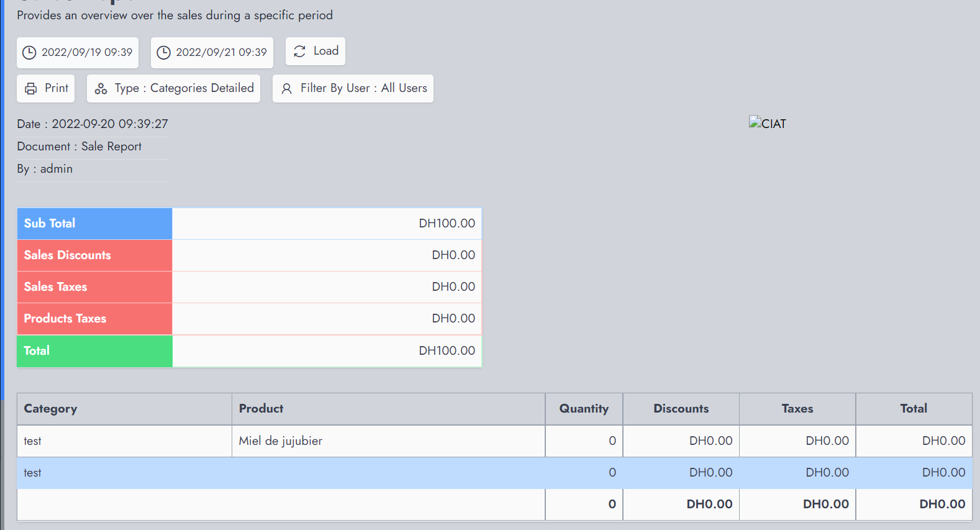
Task: Click the Sales Discounts value DH0.00
Action: (453, 255)
